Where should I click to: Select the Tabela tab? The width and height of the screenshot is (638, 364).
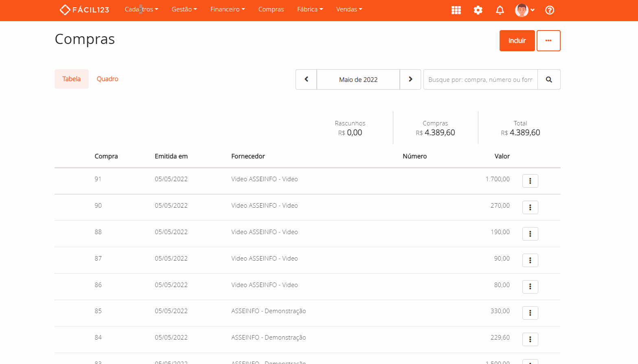pos(72,79)
